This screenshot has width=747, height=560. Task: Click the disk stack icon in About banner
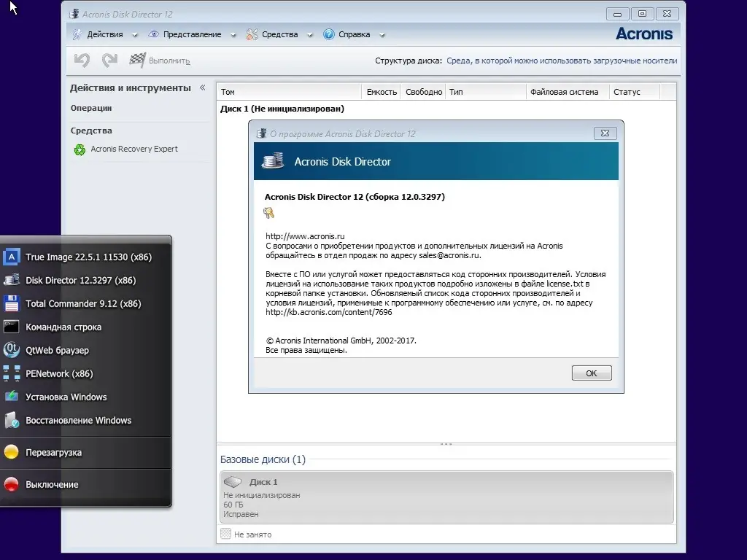point(273,161)
